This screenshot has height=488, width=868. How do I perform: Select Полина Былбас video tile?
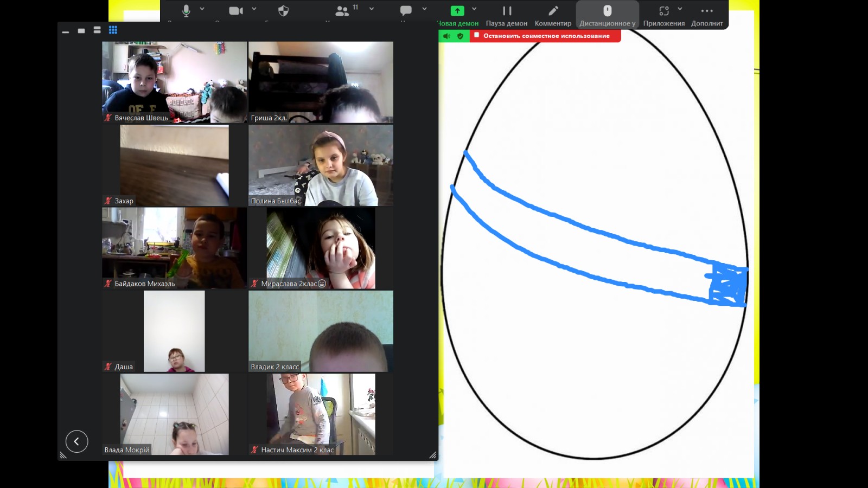pyautogui.click(x=321, y=165)
